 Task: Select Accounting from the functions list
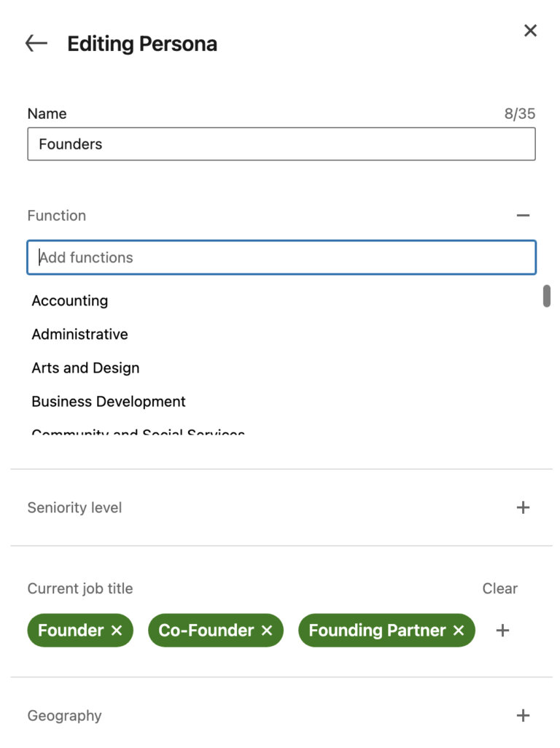coord(69,300)
